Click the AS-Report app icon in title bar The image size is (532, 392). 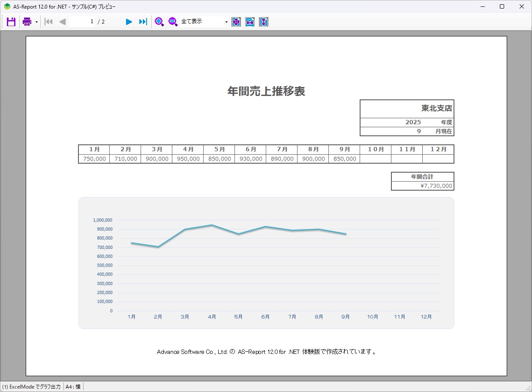pyautogui.click(x=7, y=7)
